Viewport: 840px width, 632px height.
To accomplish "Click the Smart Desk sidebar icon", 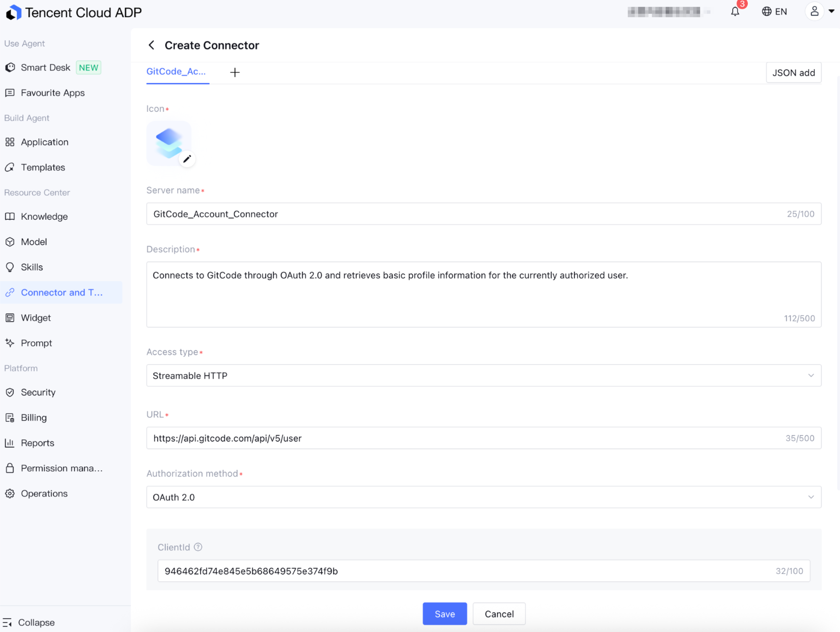I will pyautogui.click(x=10, y=67).
